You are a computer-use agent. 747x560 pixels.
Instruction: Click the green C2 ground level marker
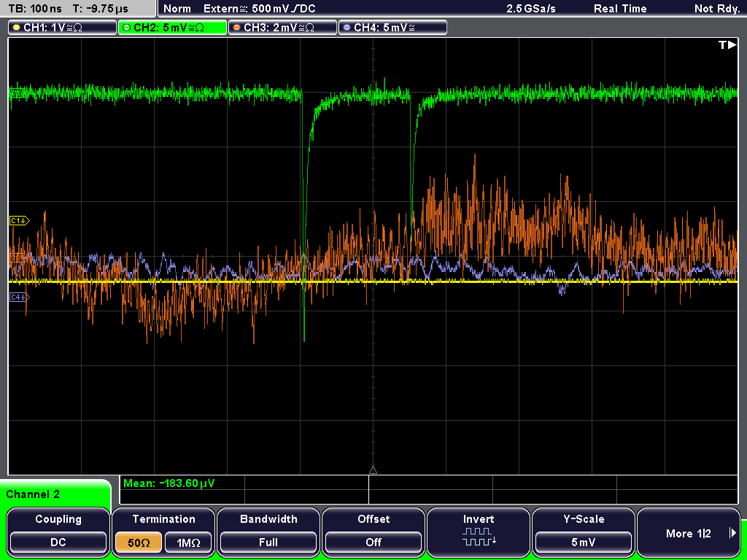(18, 93)
